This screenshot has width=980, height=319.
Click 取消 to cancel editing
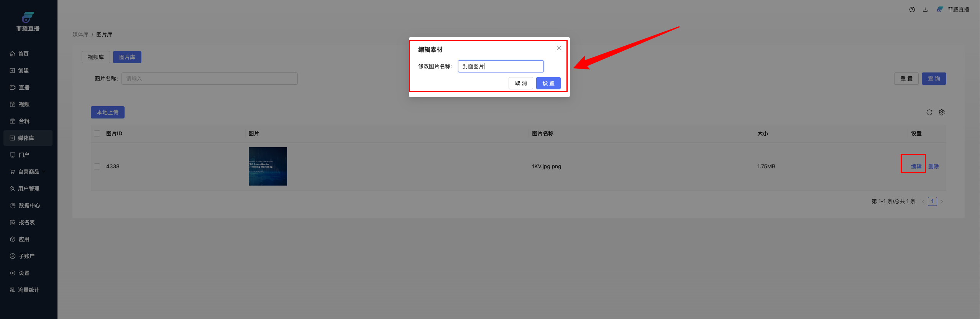tap(520, 83)
